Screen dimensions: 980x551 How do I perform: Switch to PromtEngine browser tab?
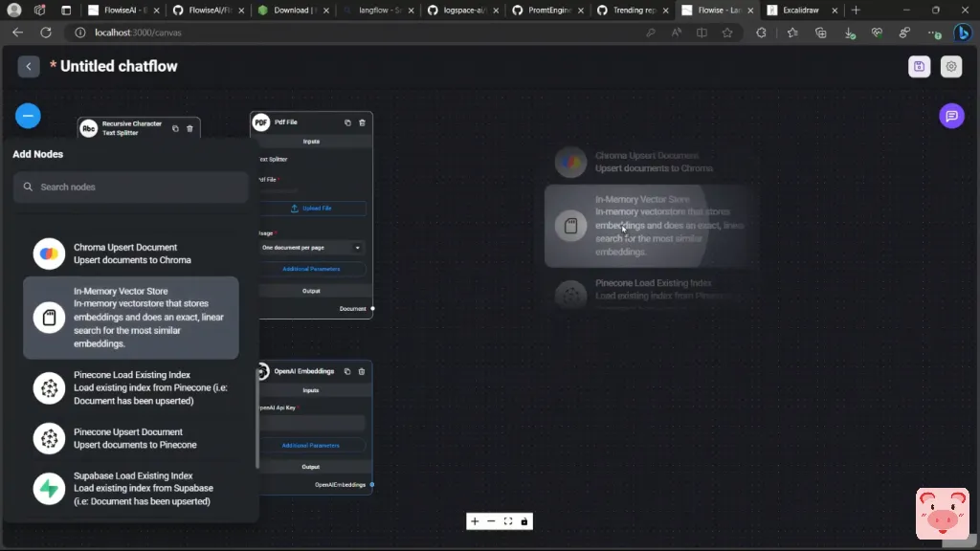[548, 10]
